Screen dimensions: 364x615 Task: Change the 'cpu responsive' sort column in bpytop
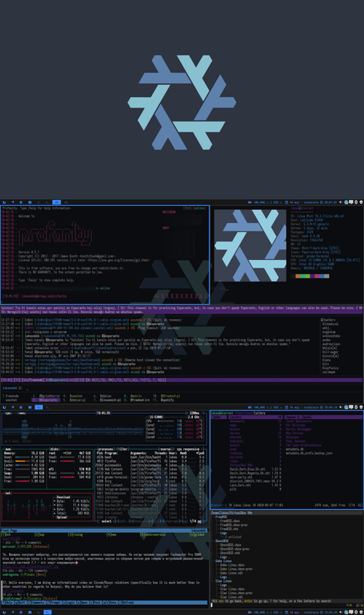(188, 449)
